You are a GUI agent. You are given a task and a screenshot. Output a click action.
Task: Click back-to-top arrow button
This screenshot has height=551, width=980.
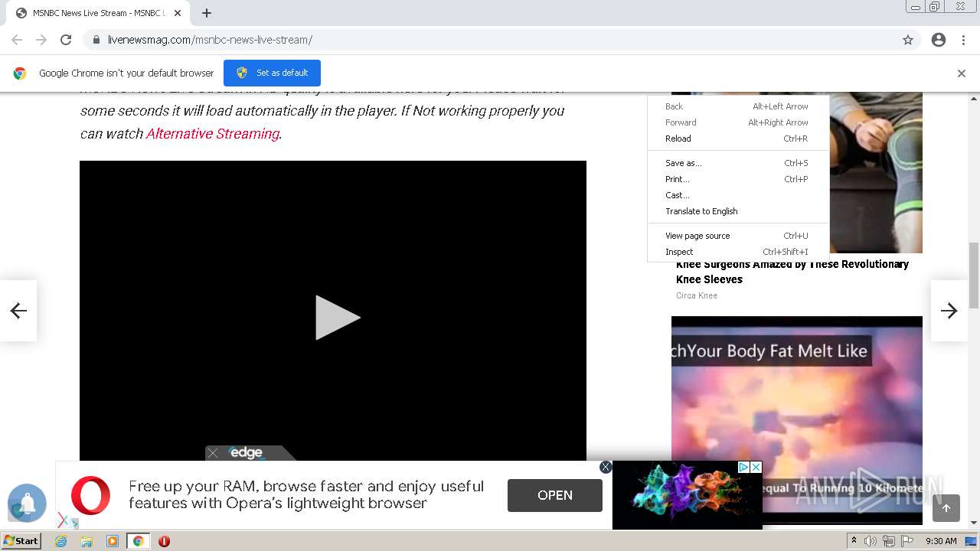click(x=946, y=508)
